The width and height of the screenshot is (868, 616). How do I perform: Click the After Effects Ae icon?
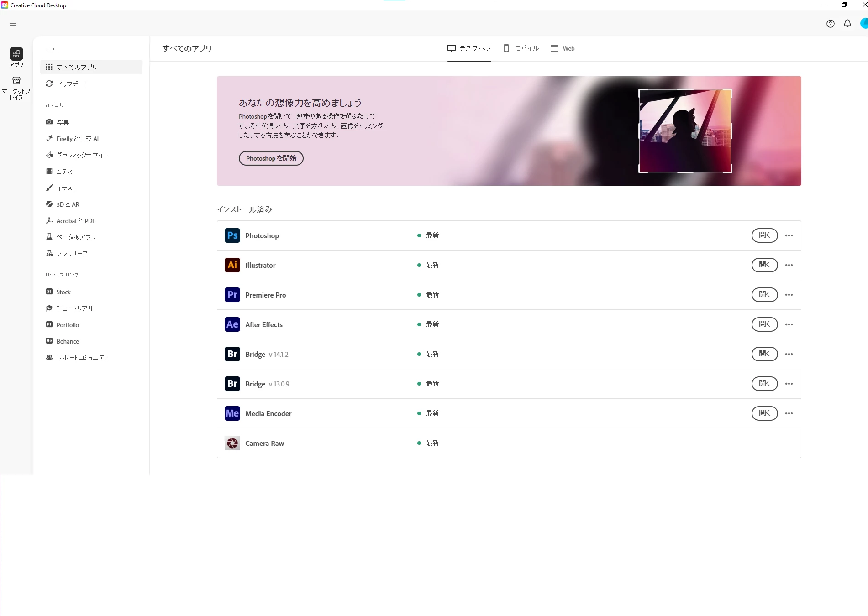click(232, 324)
